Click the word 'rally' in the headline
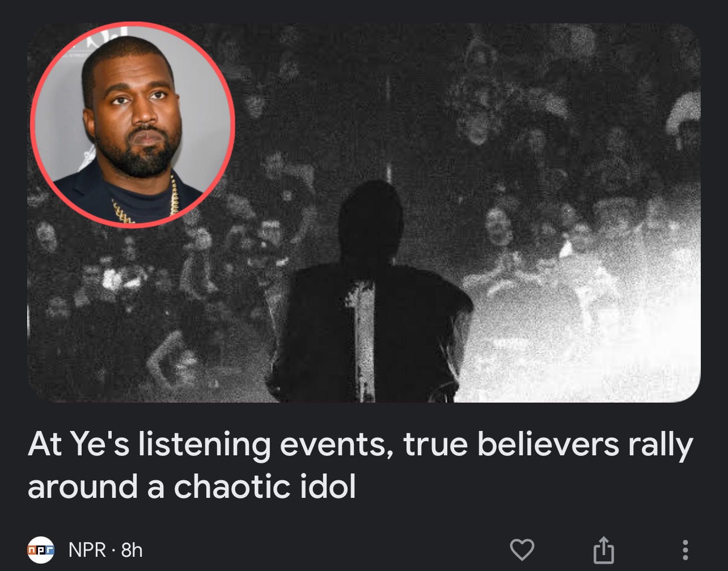Viewport: 728px width, 571px height. click(660, 445)
